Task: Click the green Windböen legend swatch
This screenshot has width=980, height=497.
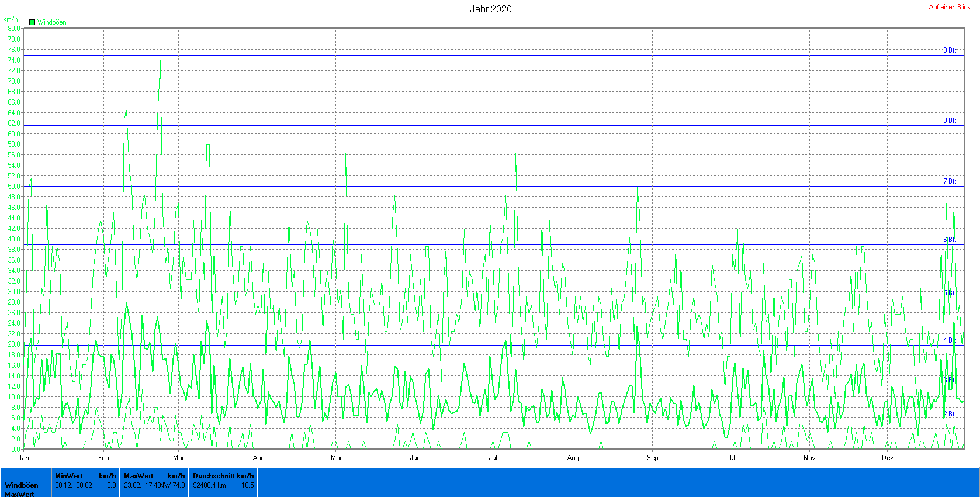Action: pos(32,22)
